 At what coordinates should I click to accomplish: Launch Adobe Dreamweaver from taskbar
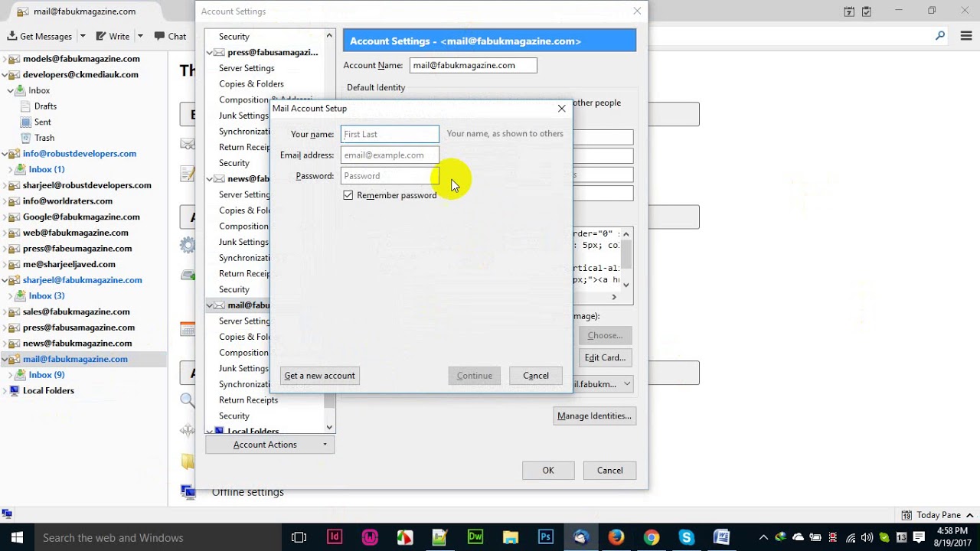(x=475, y=537)
